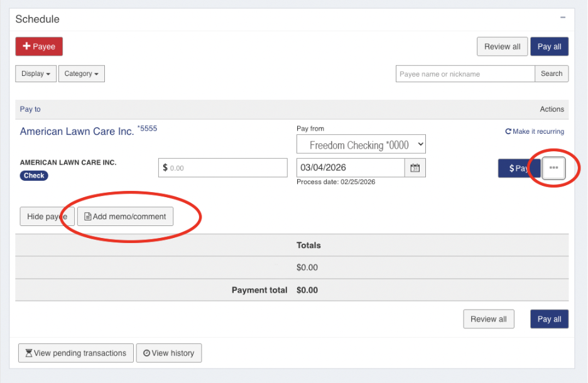The width and height of the screenshot is (588, 383).
Task: Open the calendar date picker icon
Action: [415, 168]
